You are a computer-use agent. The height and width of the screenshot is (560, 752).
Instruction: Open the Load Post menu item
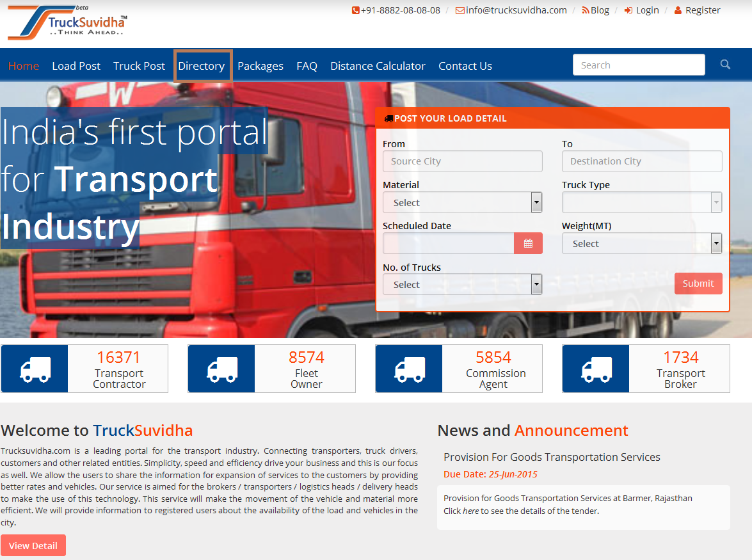tap(76, 66)
